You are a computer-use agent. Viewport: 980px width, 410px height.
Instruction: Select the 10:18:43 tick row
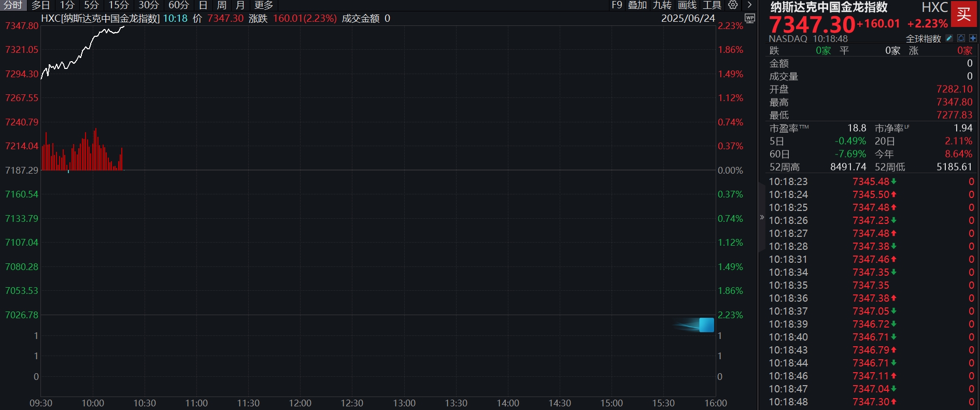(871, 350)
